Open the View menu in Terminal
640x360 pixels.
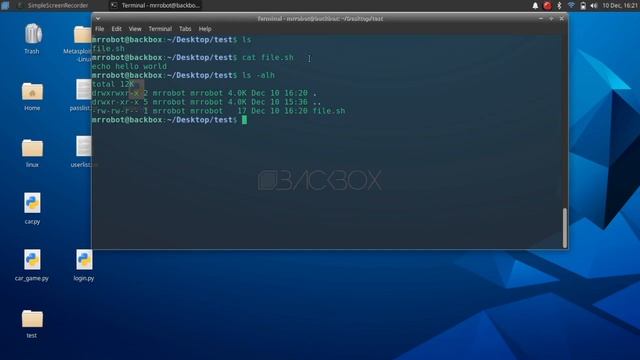pyautogui.click(x=135, y=29)
